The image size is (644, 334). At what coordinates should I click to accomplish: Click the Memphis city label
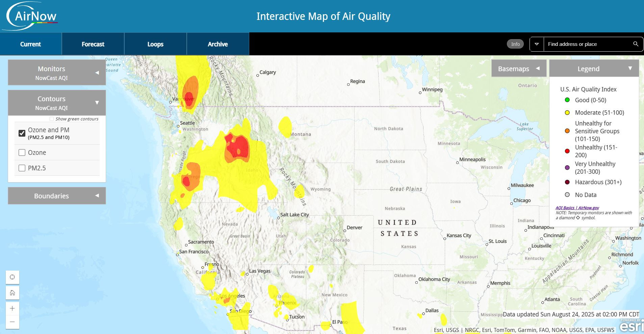click(x=500, y=283)
